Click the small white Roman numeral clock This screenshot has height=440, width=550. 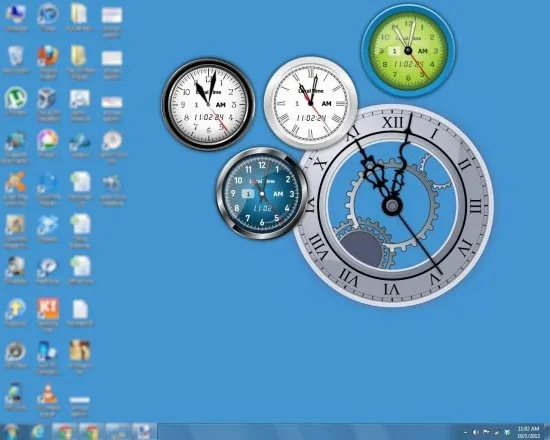point(311,103)
